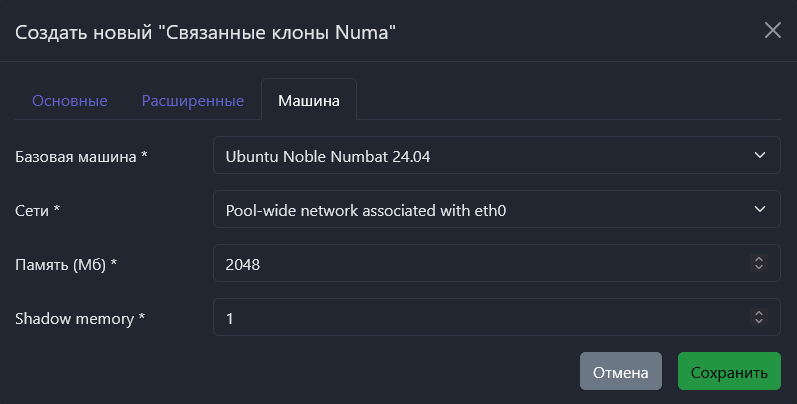Open the Расширенные tab
The height and width of the screenshot is (404, 797).
point(193,101)
